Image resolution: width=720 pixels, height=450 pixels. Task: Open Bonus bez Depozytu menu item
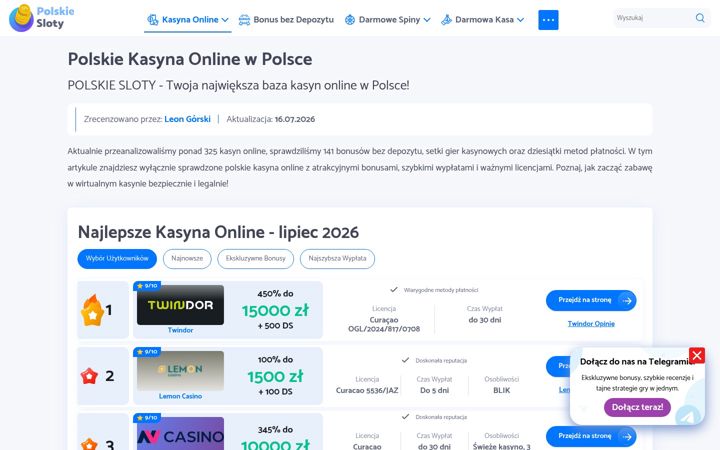pyautogui.click(x=286, y=20)
